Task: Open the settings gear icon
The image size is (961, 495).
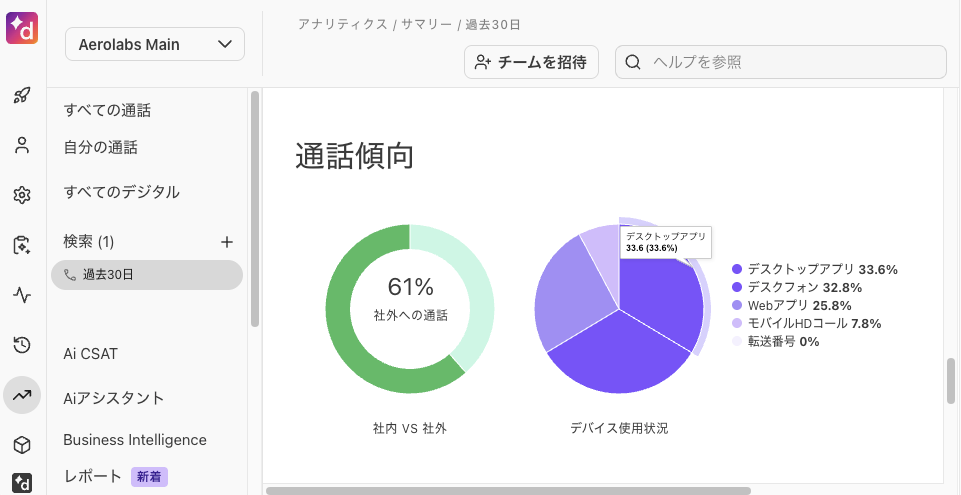Action: [x=22, y=195]
